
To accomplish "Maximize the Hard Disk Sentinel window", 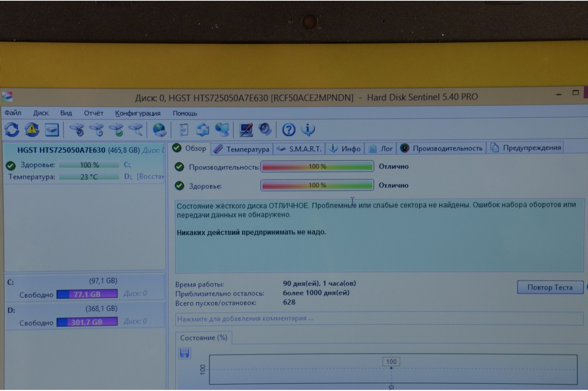I will coord(576,93).
